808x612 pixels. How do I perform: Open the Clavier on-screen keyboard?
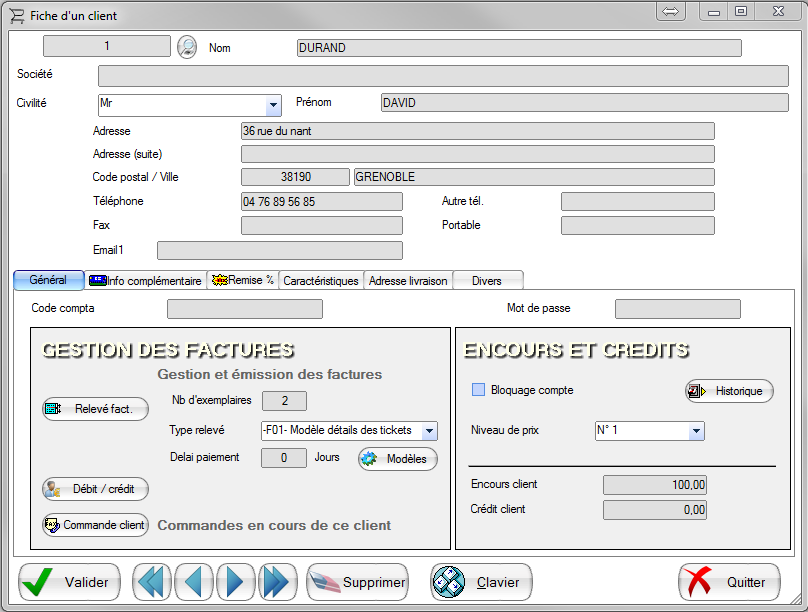coord(481,582)
